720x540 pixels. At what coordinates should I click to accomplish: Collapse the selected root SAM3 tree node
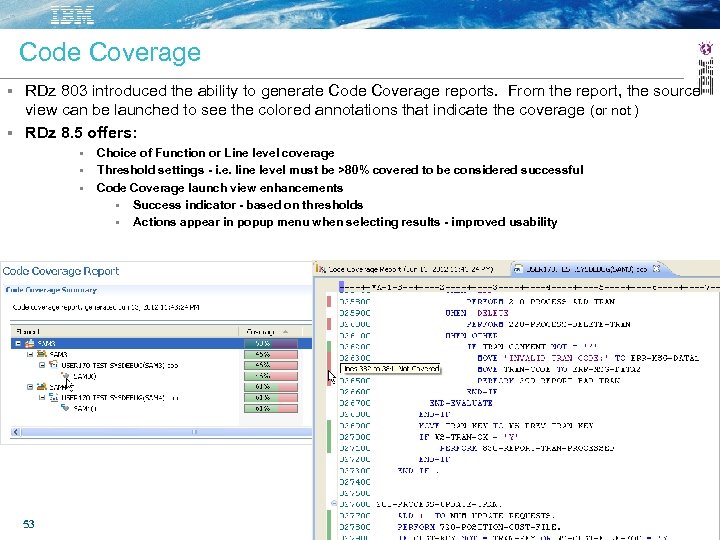(18, 343)
